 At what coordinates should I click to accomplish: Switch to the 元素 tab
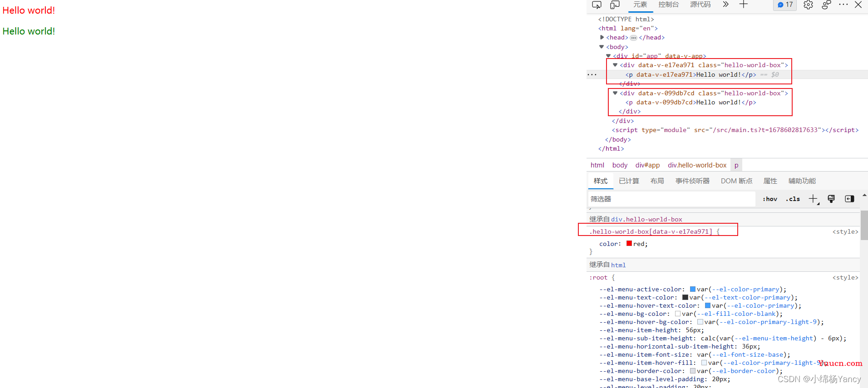[x=640, y=5]
